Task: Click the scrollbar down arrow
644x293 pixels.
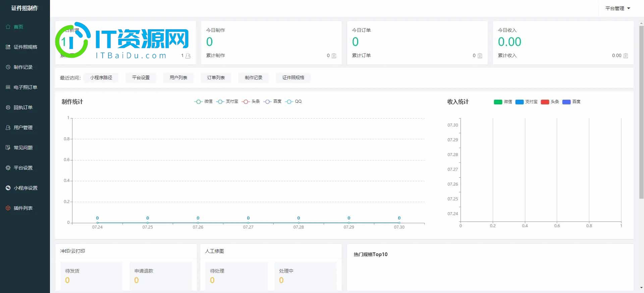Action: pos(641,288)
